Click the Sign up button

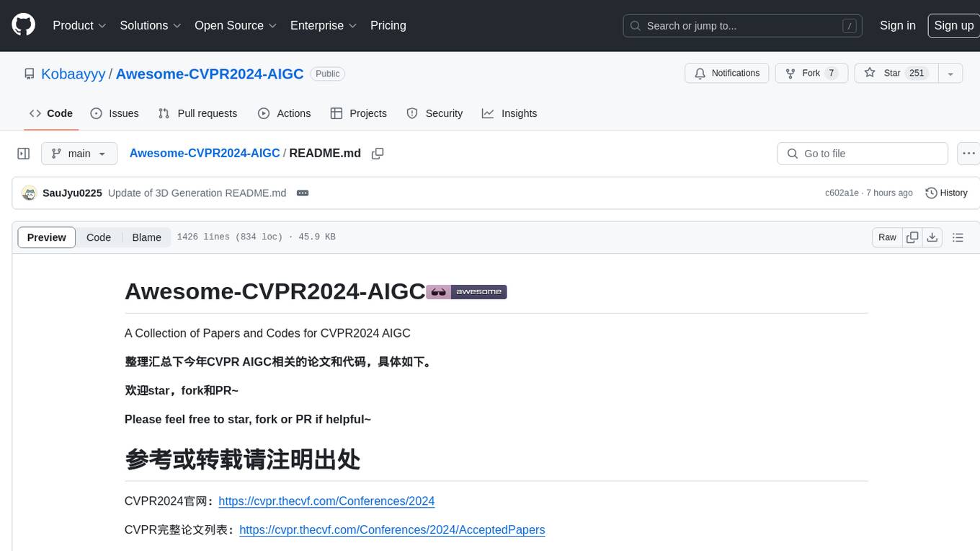[x=953, y=25]
